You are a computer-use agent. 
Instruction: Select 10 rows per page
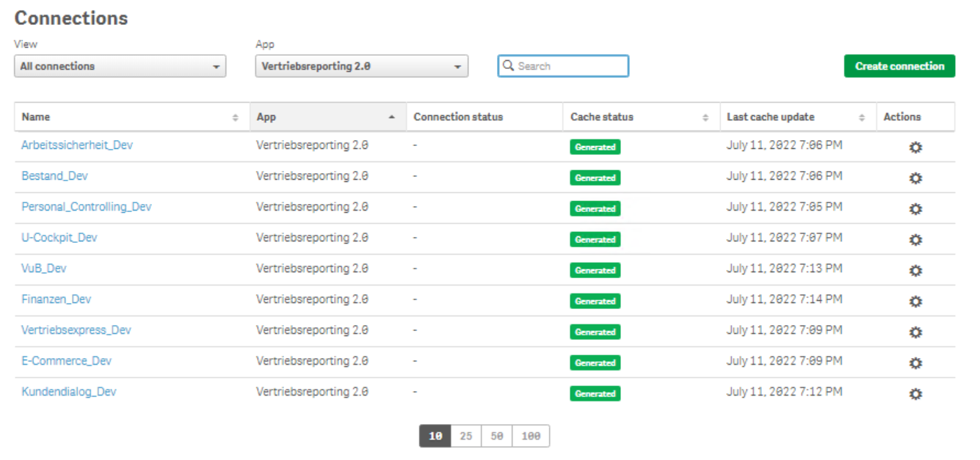pyautogui.click(x=435, y=436)
